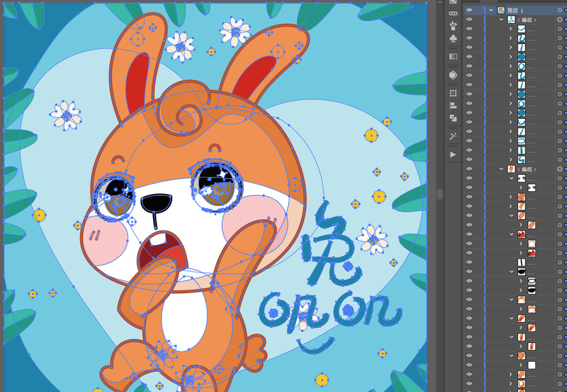Select the hair curl on rabbit's head
567x392 pixels.
click(185, 108)
